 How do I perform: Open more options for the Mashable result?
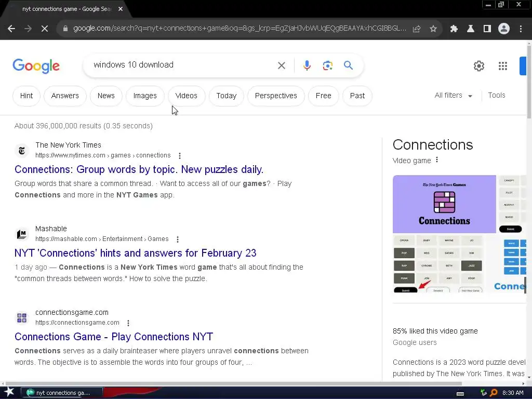tap(178, 240)
